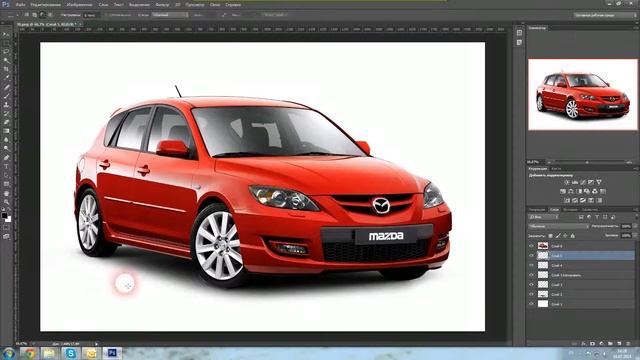Select the Lasso tool
This screenshot has height=360, width=640.
pyautogui.click(x=6, y=52)
